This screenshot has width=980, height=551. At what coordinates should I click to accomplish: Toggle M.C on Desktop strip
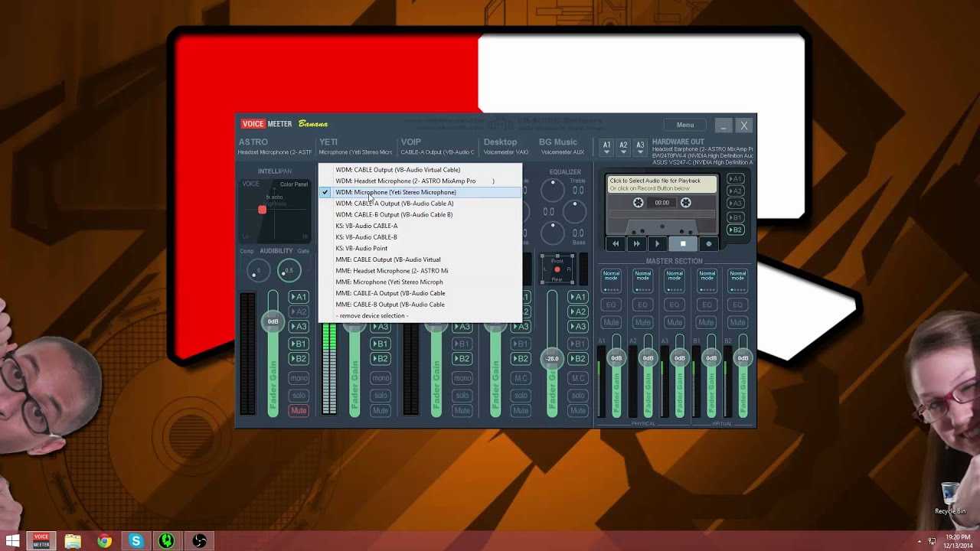521,378
